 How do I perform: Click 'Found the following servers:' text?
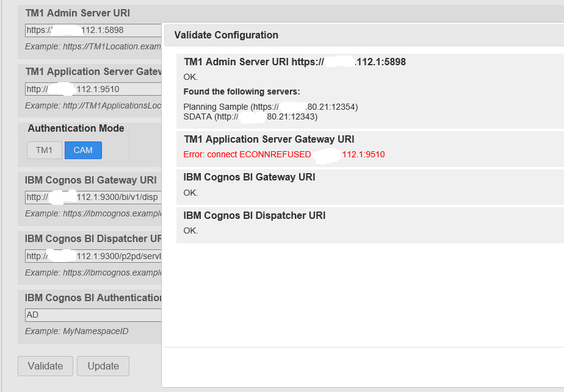(242, 91)
